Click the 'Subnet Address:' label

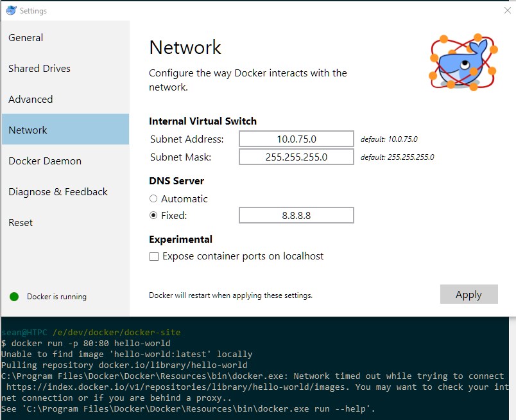pyautogui.click(x=187, y=139)
